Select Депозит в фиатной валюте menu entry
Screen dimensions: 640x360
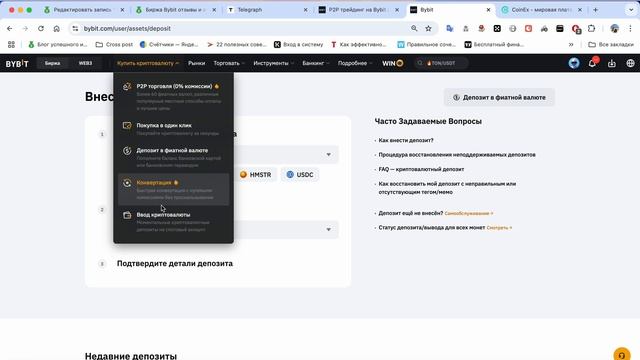(x=173, y=158)
